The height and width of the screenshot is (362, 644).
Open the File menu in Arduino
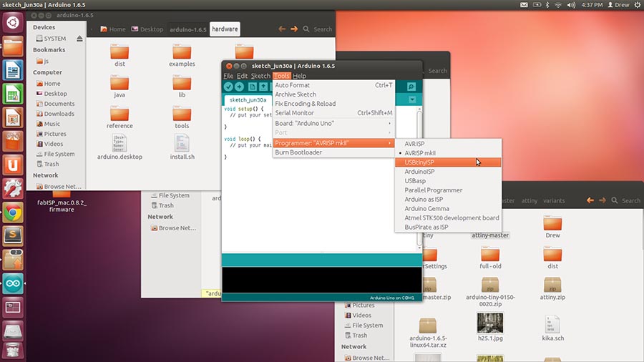click(228, 76)
